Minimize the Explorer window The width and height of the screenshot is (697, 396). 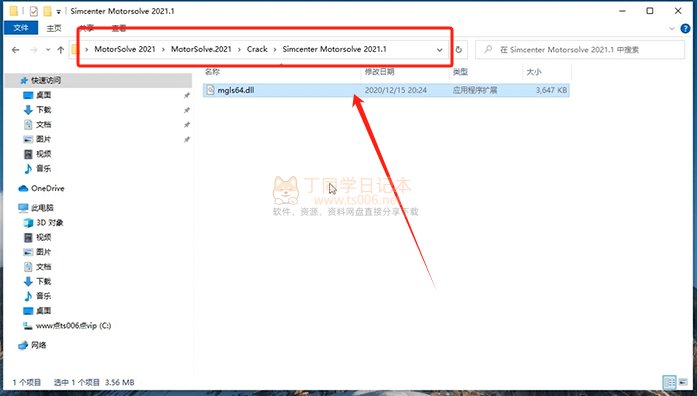[x=622, y=11]
